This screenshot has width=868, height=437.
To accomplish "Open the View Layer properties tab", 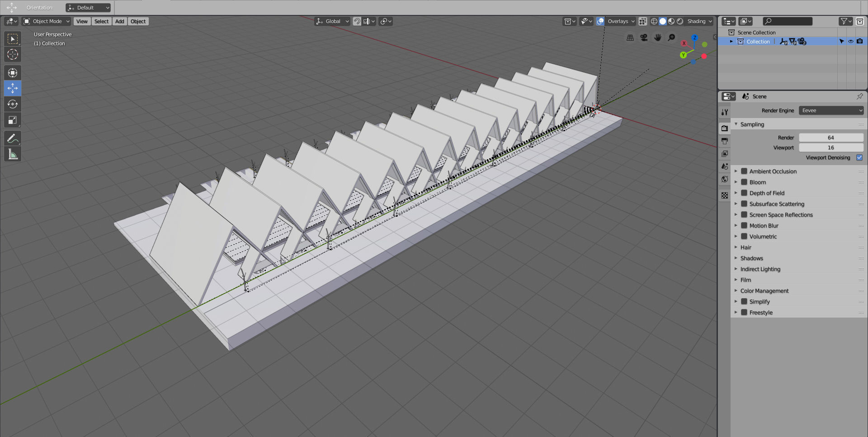I will point(725,154).
